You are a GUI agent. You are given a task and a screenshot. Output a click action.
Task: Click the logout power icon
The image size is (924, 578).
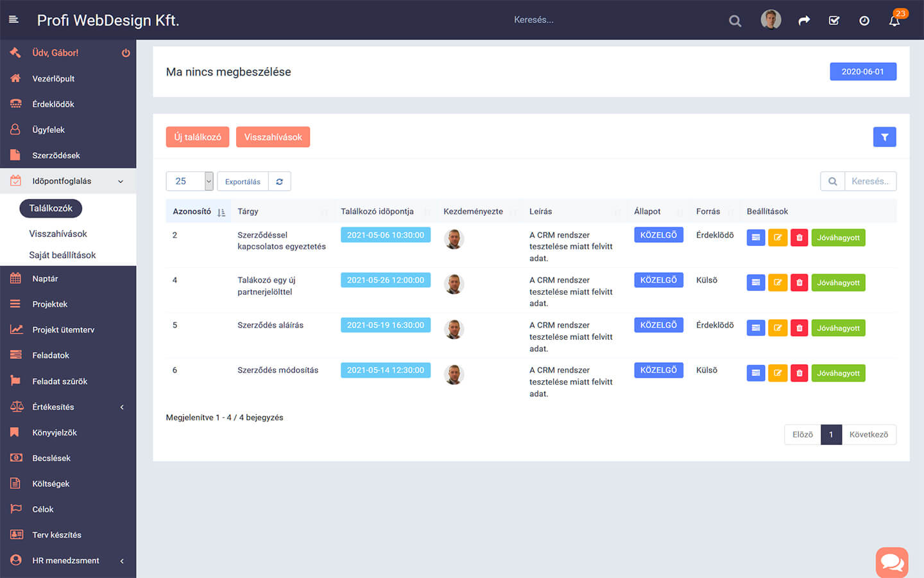pos(126,53)
